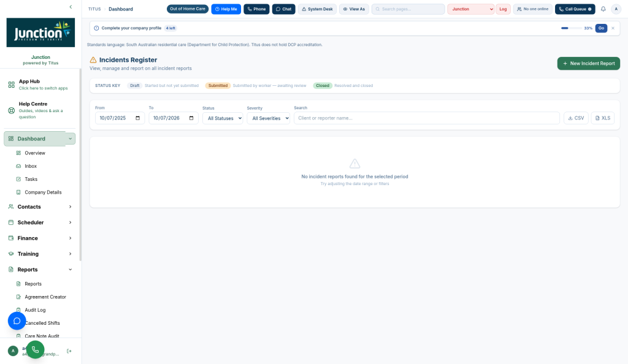The image size is (628, 364).
Task: Click the sign-out icon in the sidebar footer
Action: [69, 351]
